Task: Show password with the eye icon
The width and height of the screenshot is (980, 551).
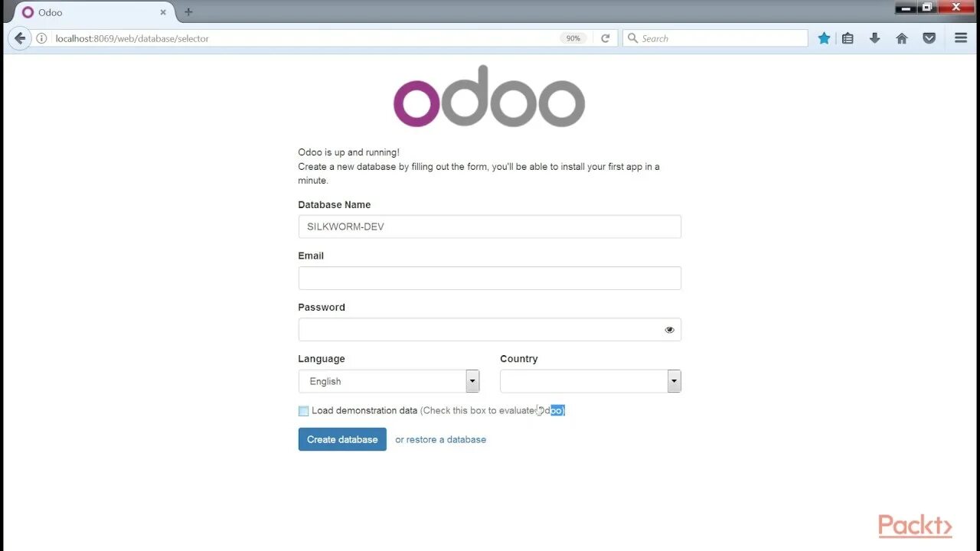Action: click(669, 330)
